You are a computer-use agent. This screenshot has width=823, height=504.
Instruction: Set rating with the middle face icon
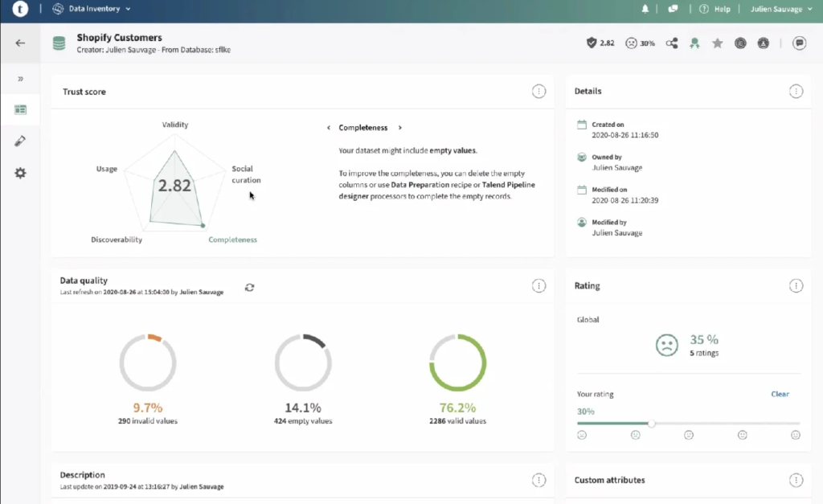point(689,435)
